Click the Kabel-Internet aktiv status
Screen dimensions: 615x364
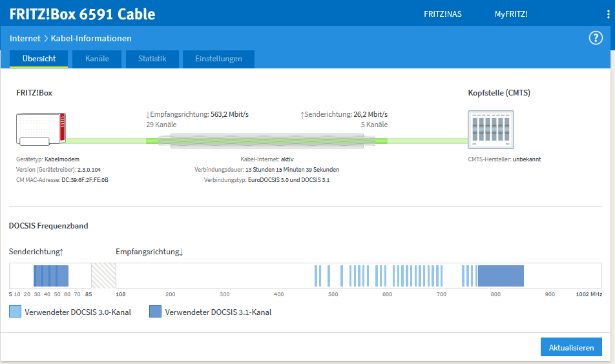(x=267, y=159)
